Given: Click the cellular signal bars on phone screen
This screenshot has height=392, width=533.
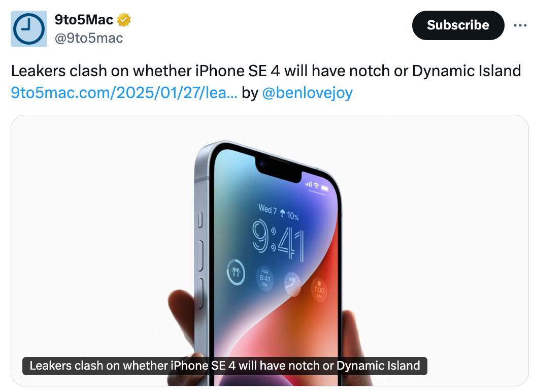Looking at the screenshot, I should pos(309,184).
